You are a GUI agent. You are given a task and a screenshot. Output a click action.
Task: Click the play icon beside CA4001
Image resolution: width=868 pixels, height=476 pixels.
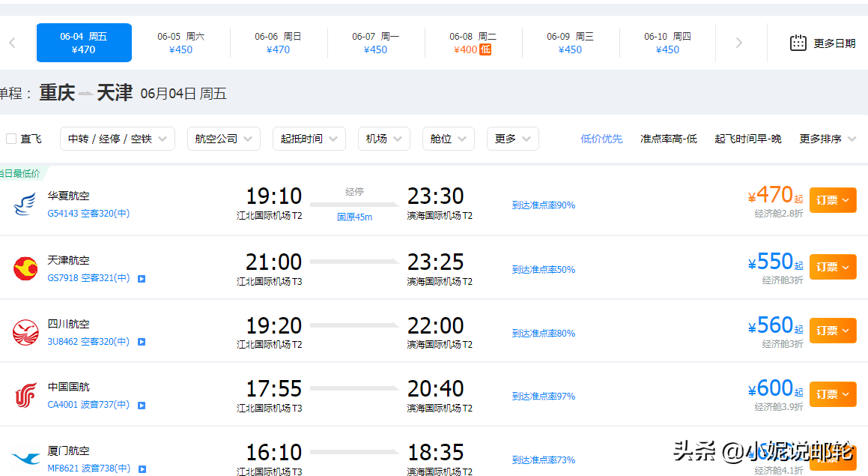[x=142, y=406]
